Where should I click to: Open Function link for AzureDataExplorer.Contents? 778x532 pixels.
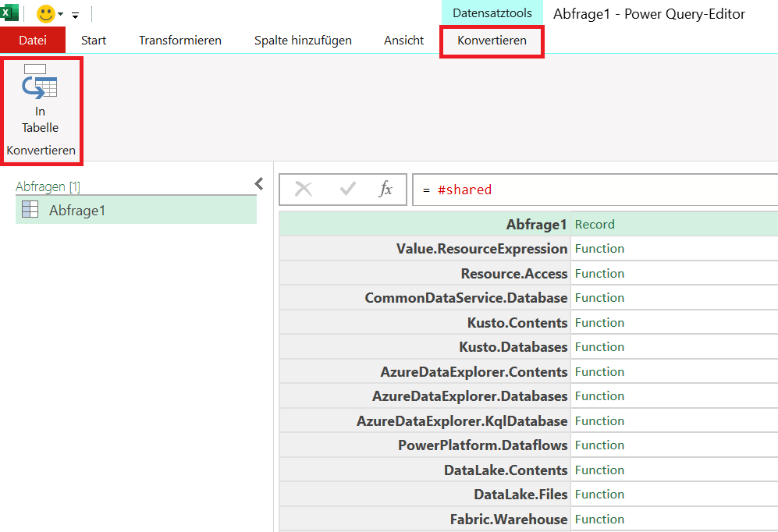[599, 371]
